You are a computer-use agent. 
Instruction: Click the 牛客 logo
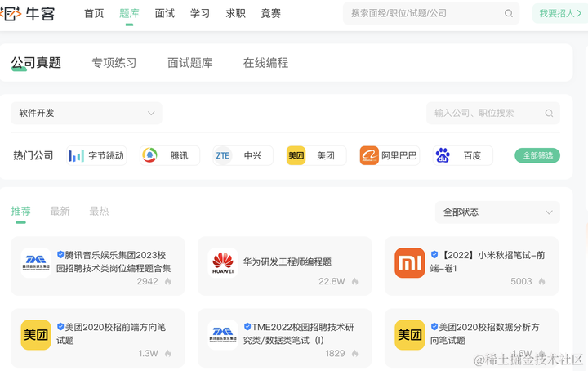click(28, 14)
